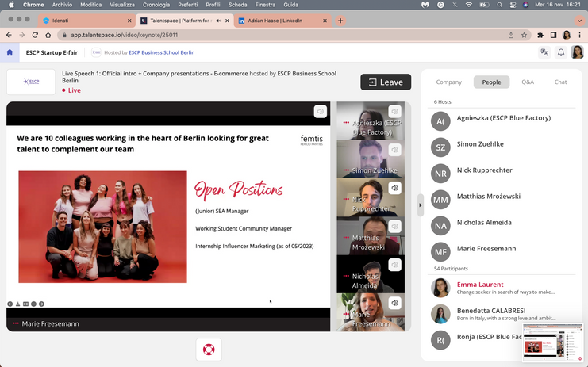Open participant Ronja (ESCP Blue Factory) entry
Viewport: 588px width, 367px height.
point(475,340)
